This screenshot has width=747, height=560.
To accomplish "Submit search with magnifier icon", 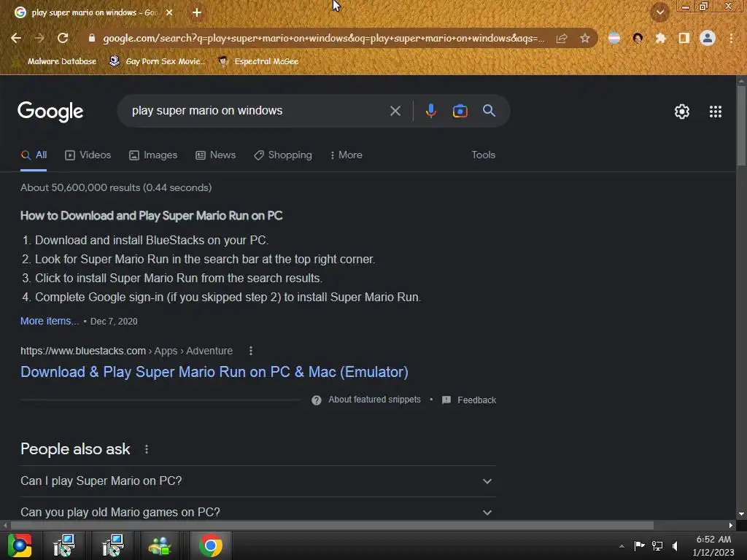I will point(489,111).
